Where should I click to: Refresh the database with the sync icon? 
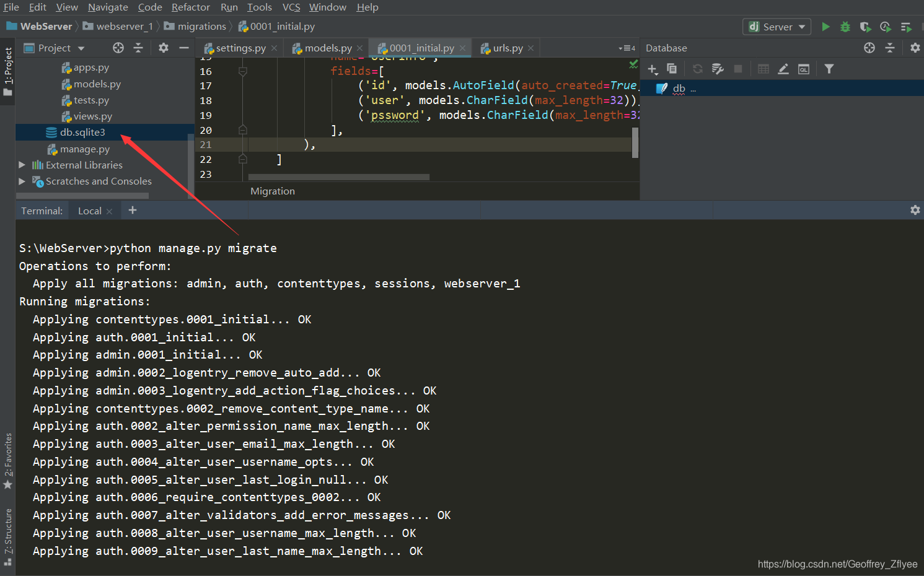tap(698, 69)
